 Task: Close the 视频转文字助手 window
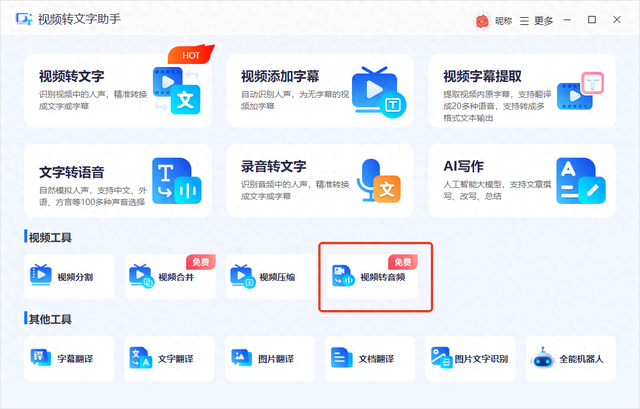[617, 20]
